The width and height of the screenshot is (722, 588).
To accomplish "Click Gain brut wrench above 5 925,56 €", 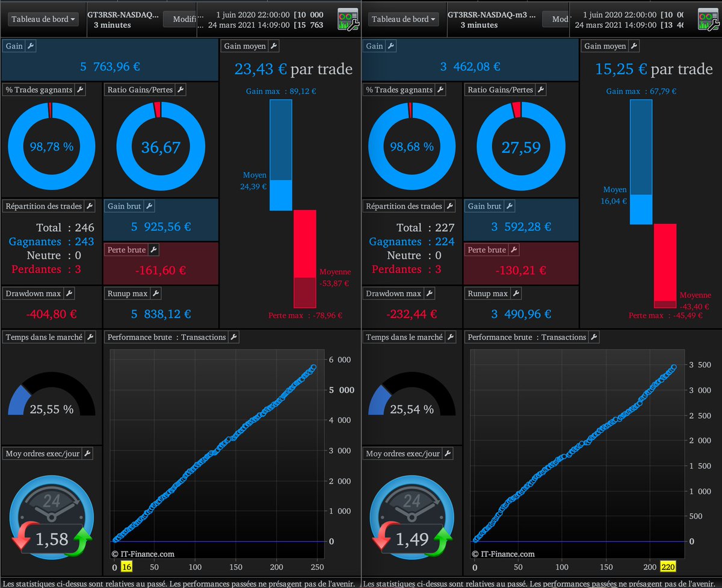I will click(x=149, y=206).
